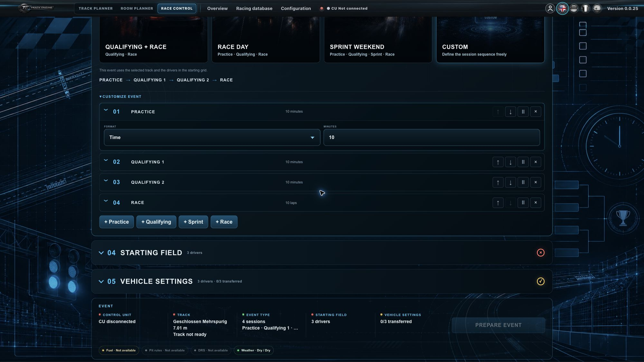Add a session with + Sprint button
The image size is (644, 362).
click(x=193, y=222)
